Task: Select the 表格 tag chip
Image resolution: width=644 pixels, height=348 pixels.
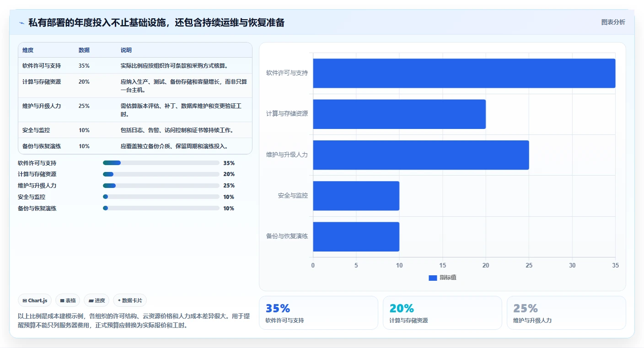Action: [68, 300]
